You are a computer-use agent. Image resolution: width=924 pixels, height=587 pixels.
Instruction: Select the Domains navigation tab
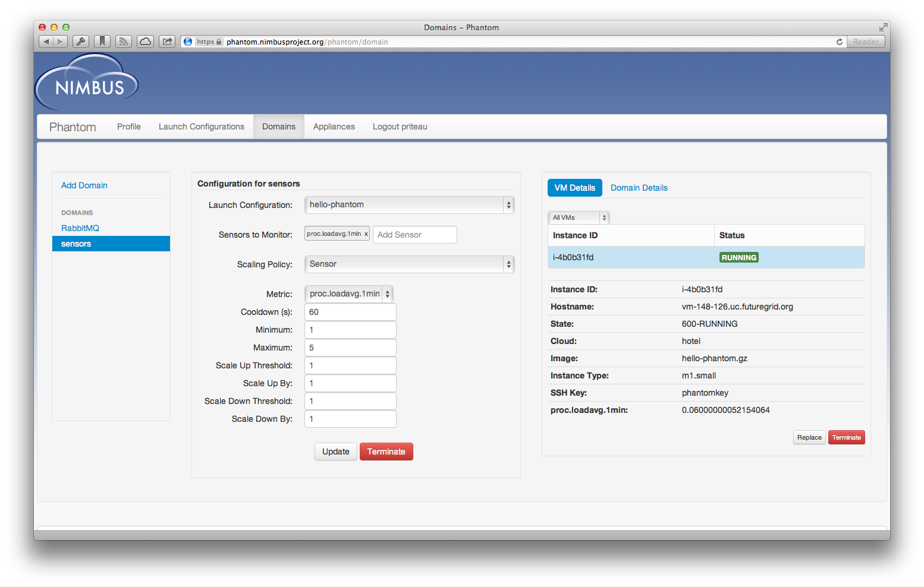coord(279,127)
